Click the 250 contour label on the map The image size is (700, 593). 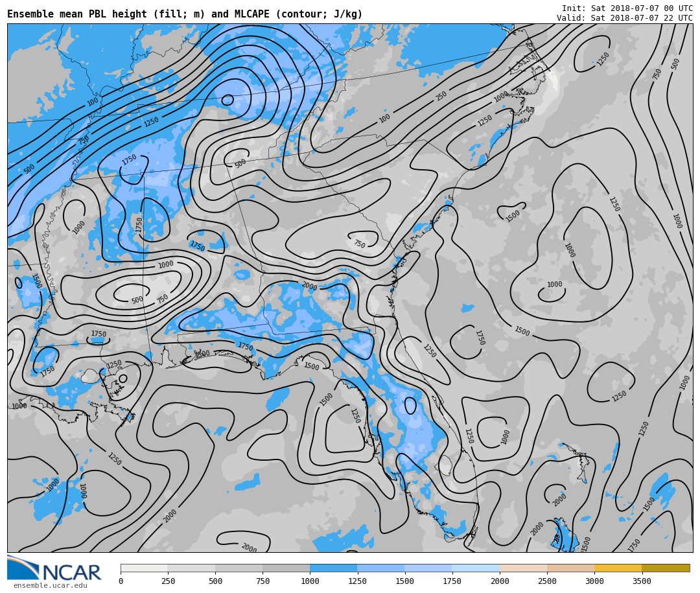click(441, 95)
